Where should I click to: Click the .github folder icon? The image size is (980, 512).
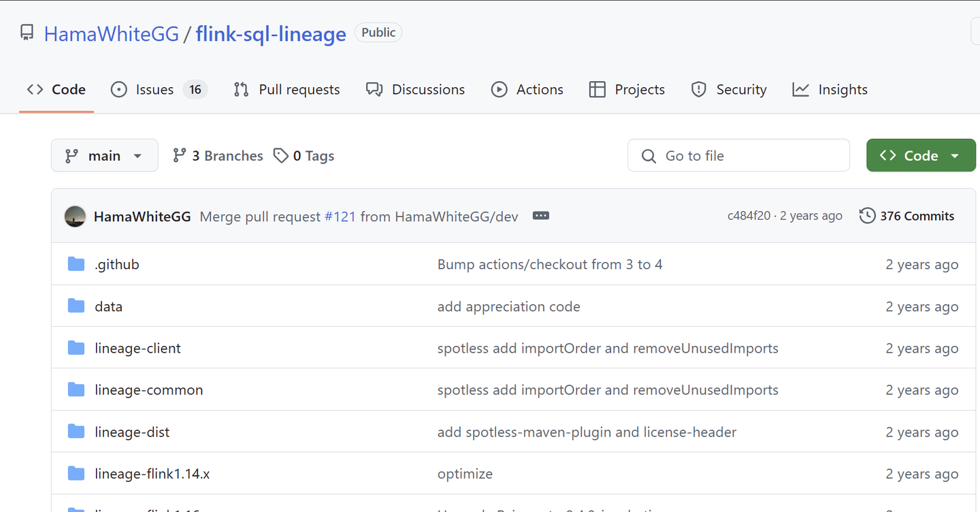coord(76,264)
